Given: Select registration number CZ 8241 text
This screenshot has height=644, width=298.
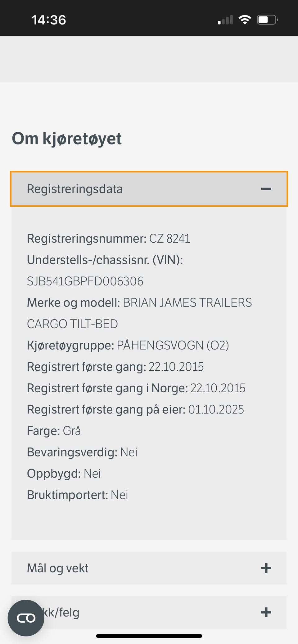Looking at the screenshot, I should [x=169, y=239].
